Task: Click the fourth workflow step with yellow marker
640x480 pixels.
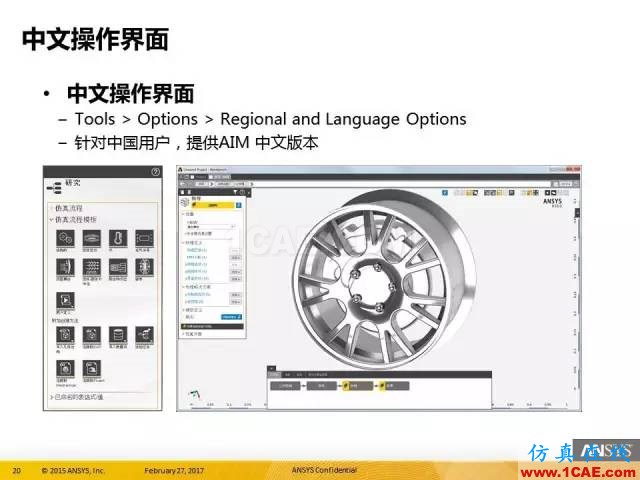Action: tap(394, 386)
